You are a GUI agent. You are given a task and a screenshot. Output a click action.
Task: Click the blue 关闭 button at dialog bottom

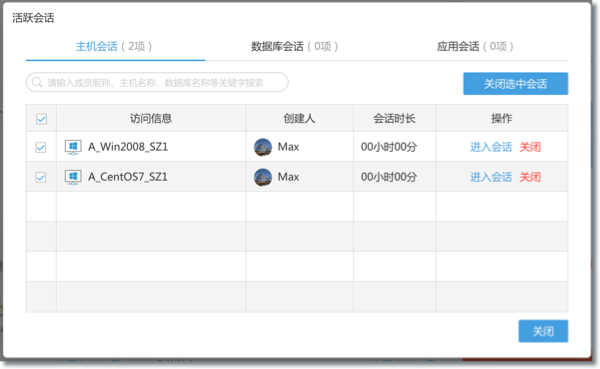coord(543,331)
